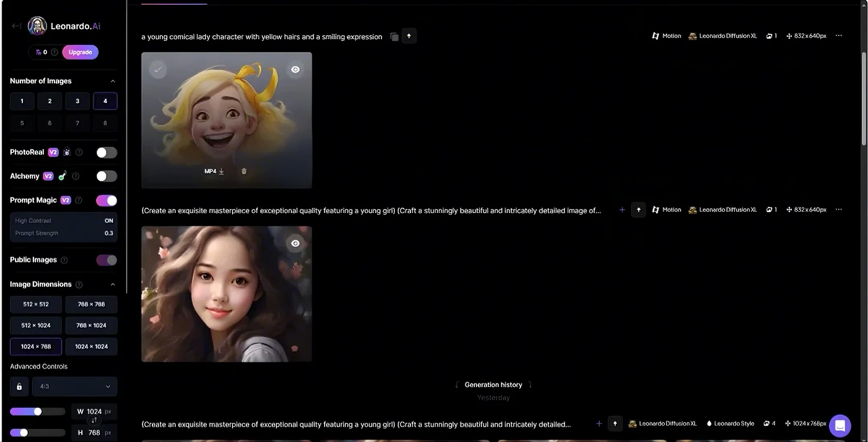868x442 pixels.
Task: Collapse the Image Dimensions section
Action: pyautogui.click(x=113, y=285)
